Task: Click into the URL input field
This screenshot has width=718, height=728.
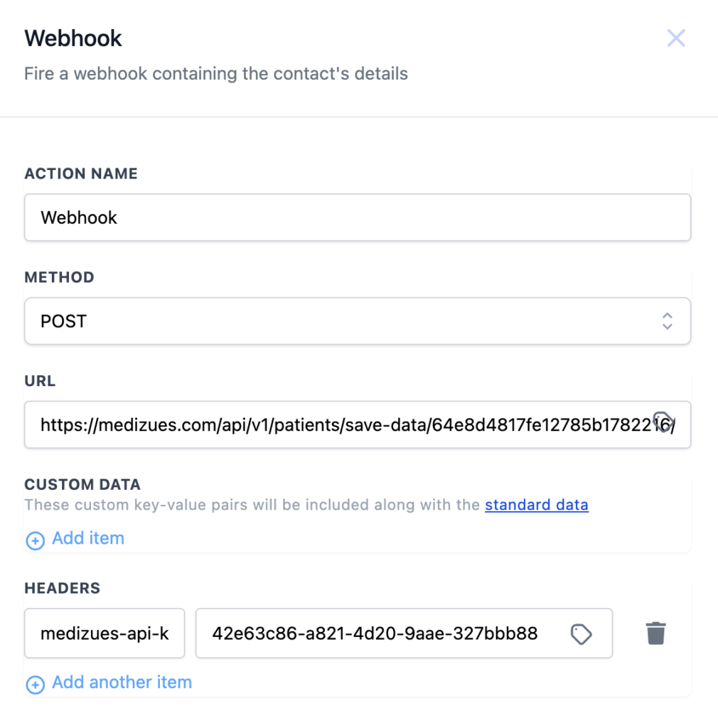Action: (341, 425)
